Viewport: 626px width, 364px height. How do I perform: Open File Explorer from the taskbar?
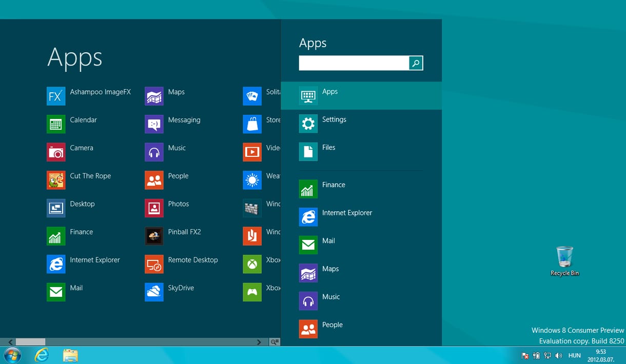click(70, 355)
